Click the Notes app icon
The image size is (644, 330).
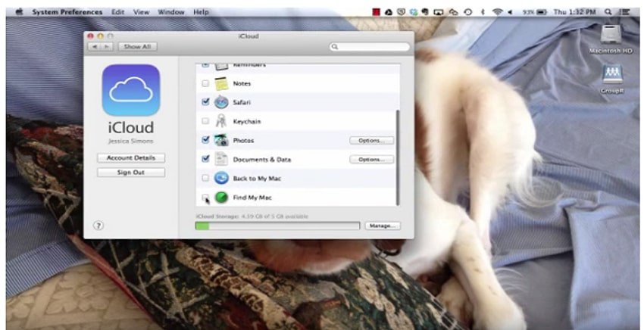tap(221, 83)
